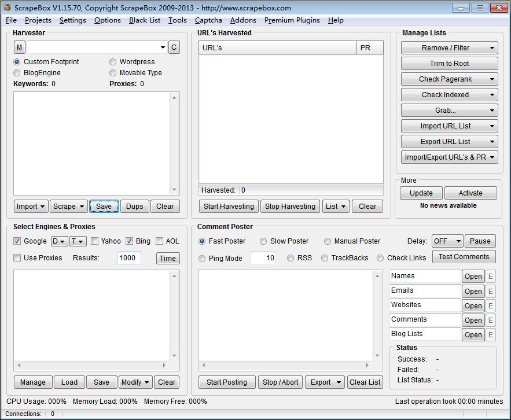Image resolution: width=511 pixels, height=420 pixels.
Task: Open the Remove / Filter dropdown
Action: coord(450,48)
